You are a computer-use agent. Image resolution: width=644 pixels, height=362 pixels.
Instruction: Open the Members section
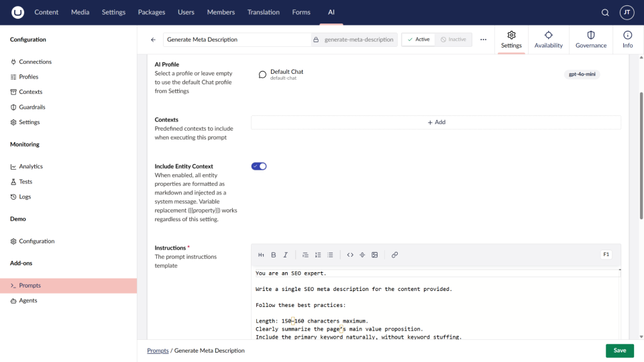point(221,12)
